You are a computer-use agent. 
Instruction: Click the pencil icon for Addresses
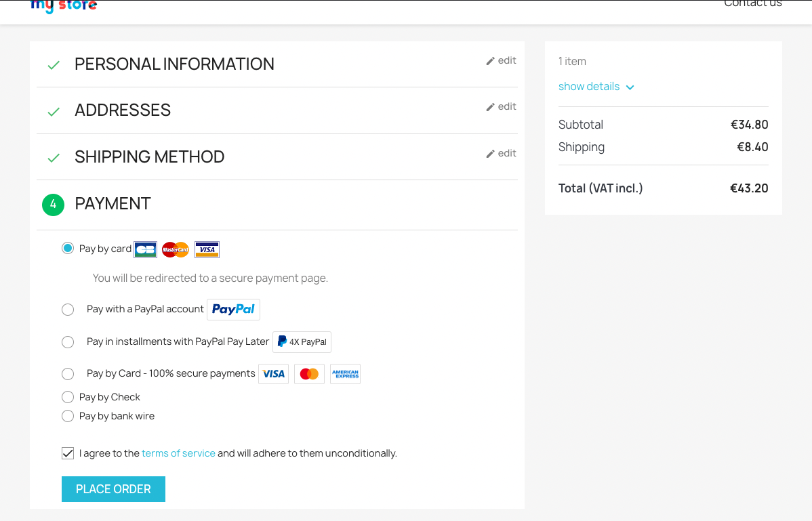pos(491,107)
